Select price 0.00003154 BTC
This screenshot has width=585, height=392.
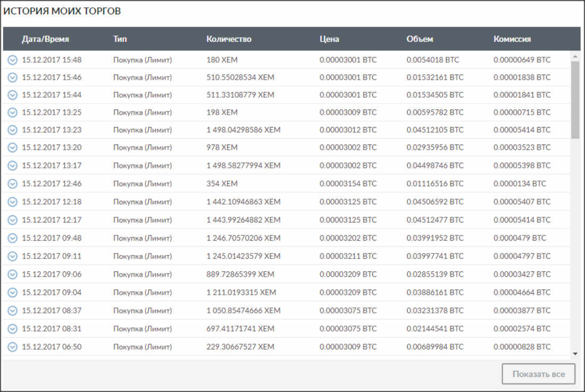click(348, 184)
